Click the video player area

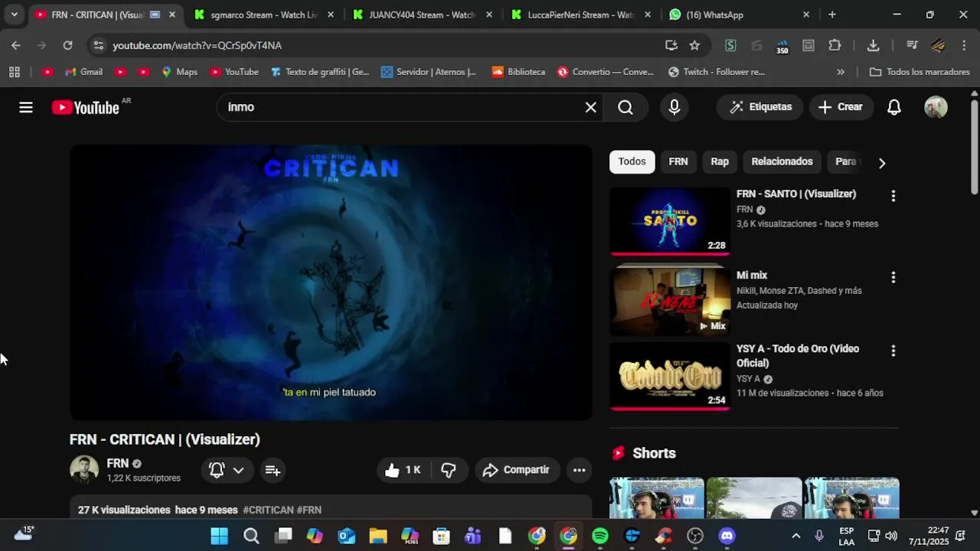(x=331, y=282)
